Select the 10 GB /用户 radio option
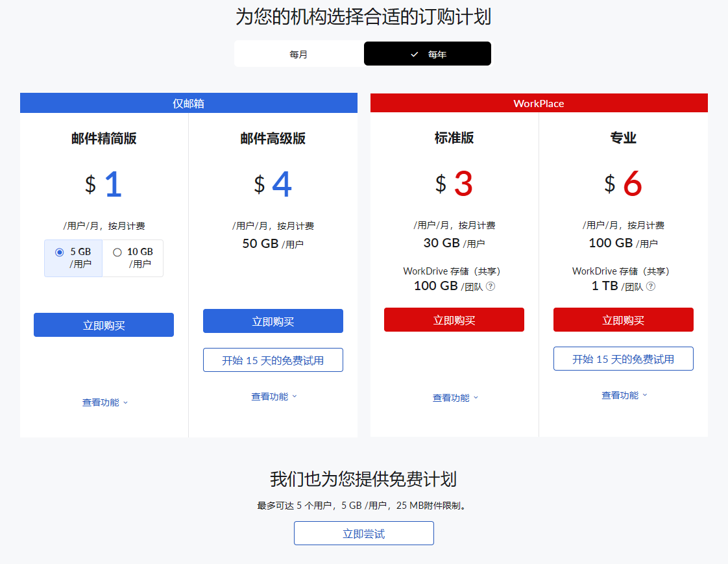728x564 pixels. [117, 252]
